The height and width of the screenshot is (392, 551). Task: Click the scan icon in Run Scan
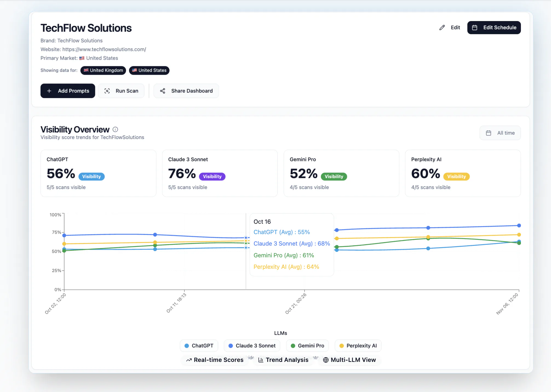click(107, 91)
